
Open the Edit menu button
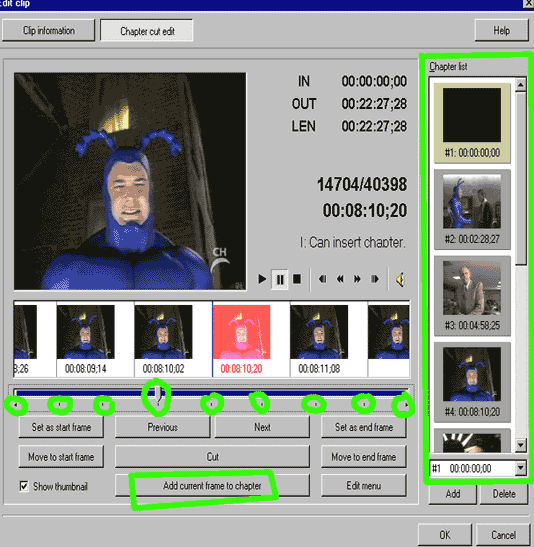coord(364,486)
